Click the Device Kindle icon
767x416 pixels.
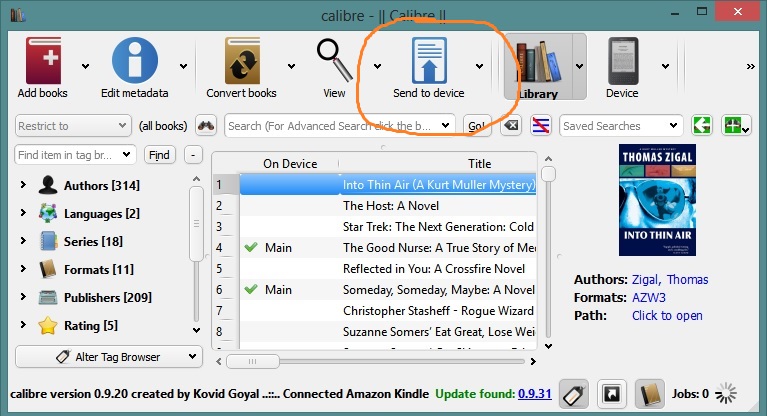[623, 61]
